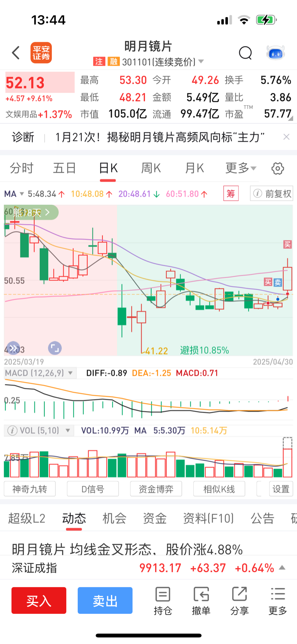Open the MA indicator dropdown
The height and width of the screenshot is (644, 297).
coord(14,194)
